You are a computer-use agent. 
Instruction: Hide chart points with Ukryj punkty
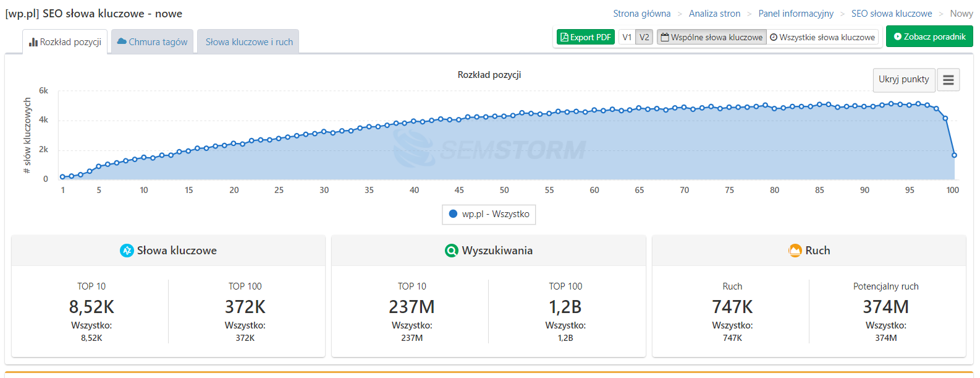tap(904, 79)
